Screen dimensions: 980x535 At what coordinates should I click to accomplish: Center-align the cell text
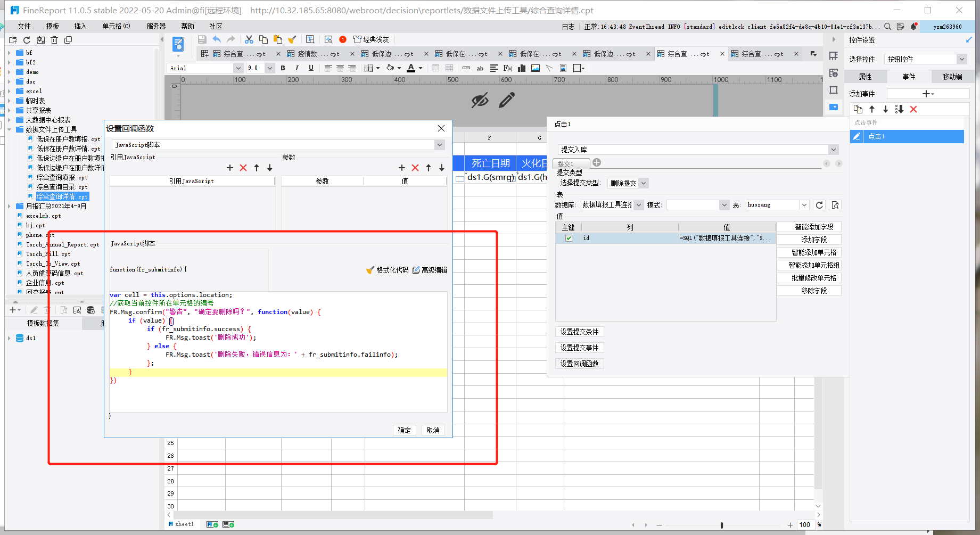tap(340, 68)
